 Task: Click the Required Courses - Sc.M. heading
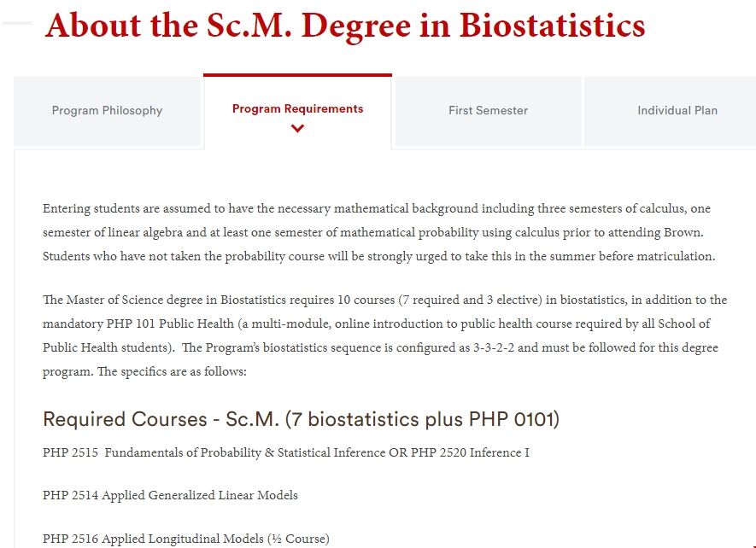301,419
